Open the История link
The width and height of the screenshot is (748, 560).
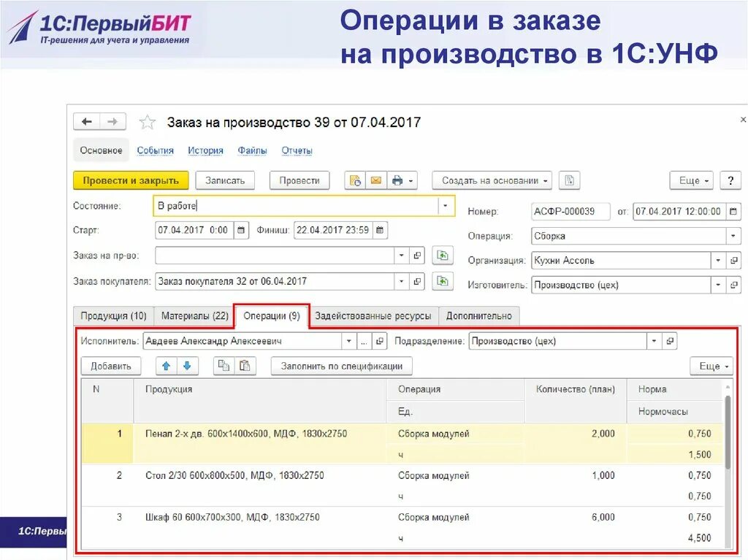pos(205,150)
